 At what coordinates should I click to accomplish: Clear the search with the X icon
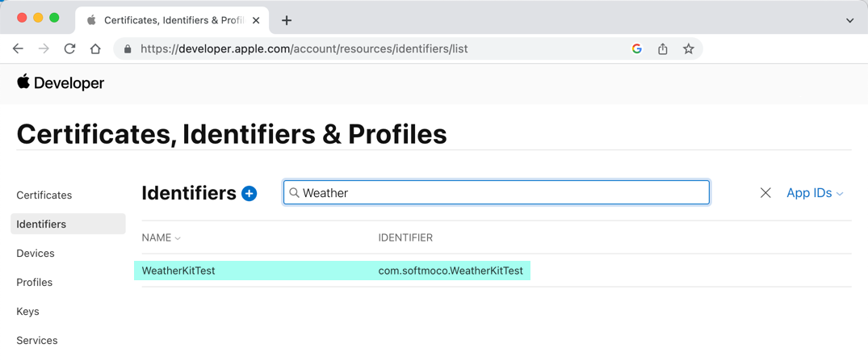765,193
